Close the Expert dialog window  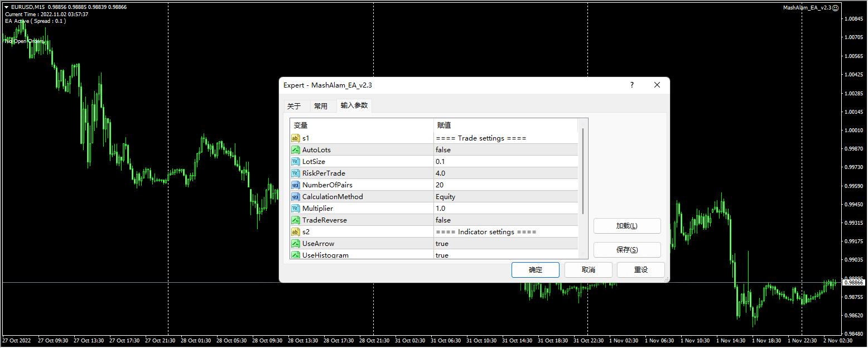coord(657,85)
